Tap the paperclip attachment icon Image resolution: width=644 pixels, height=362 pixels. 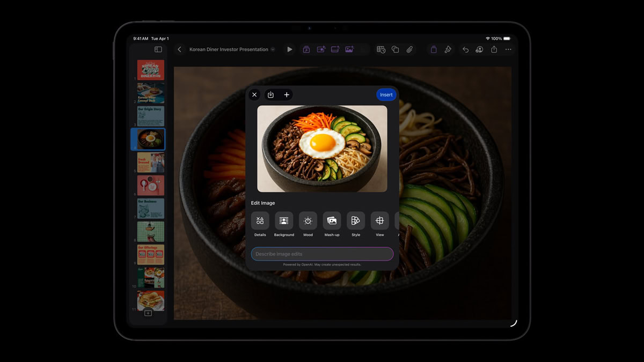coord(410,49)
